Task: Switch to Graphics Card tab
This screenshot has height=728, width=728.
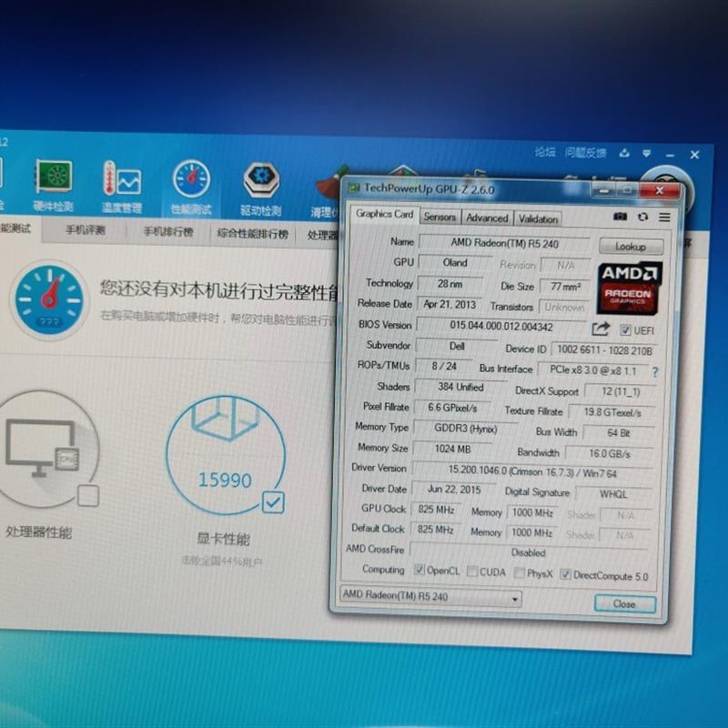Action: 384,214
